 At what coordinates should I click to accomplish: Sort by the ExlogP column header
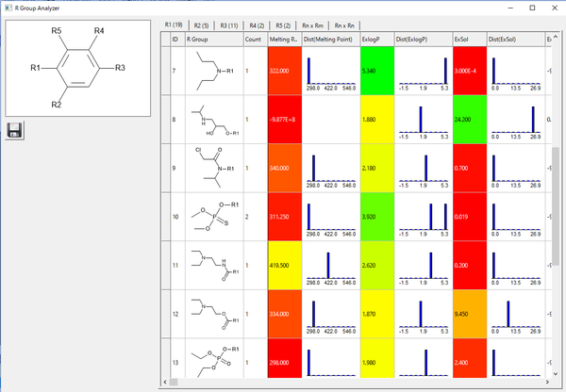point(376,40)
